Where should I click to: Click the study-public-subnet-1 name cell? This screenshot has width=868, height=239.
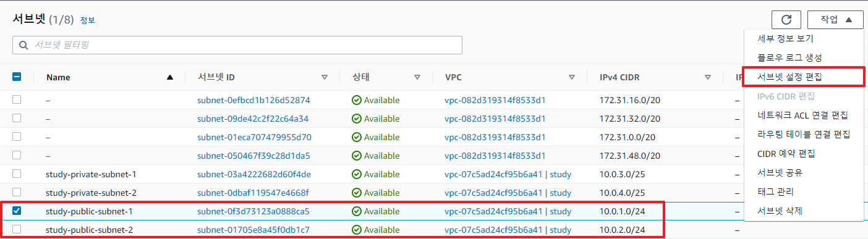[90, 211]
